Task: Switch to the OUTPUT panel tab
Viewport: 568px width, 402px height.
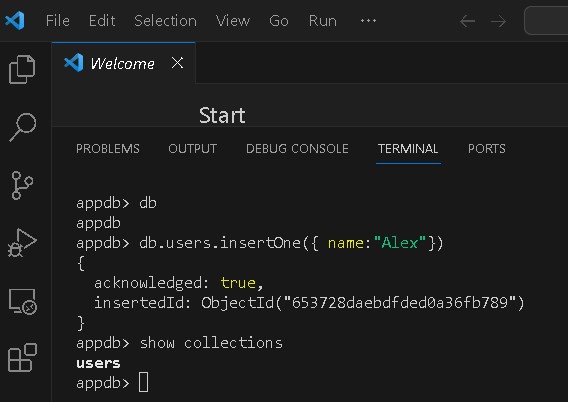Action: (192, 148)
